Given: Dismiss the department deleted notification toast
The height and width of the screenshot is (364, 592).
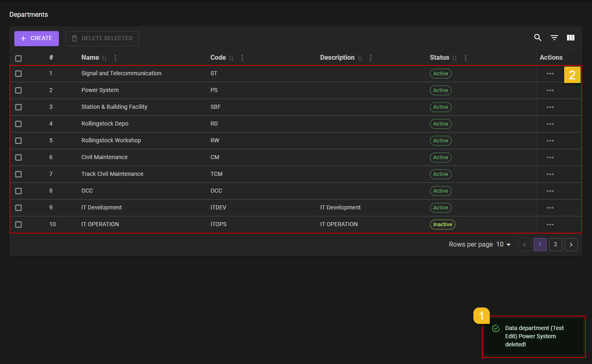Looking at the screenshot, I should (533, 336).
